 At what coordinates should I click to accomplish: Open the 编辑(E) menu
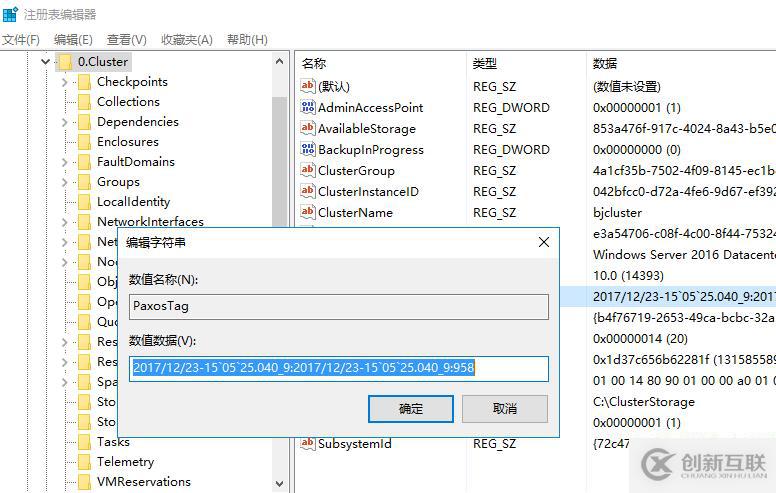pos(73,40)
